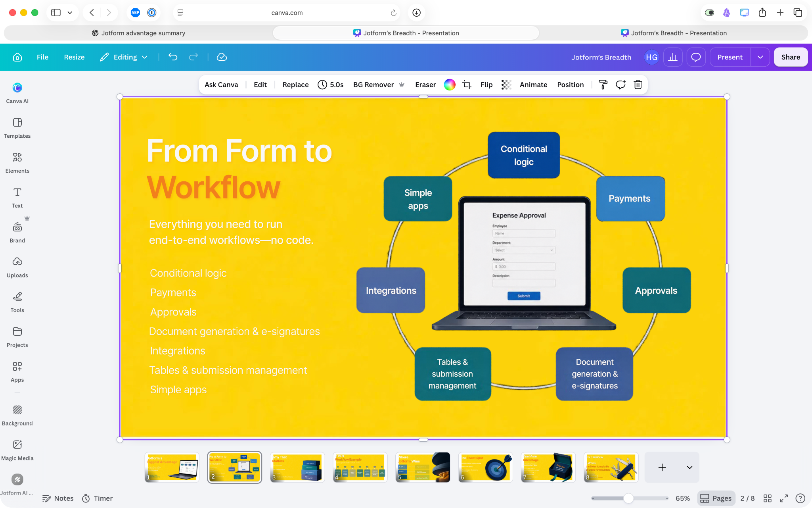Select the Eraser tool
Screen dimensions: 812x508
[425, 85]
